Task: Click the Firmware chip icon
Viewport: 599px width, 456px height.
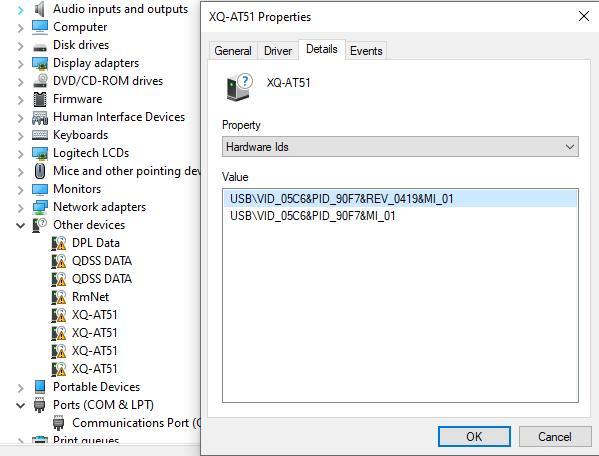Action: [x=40, y=99]
